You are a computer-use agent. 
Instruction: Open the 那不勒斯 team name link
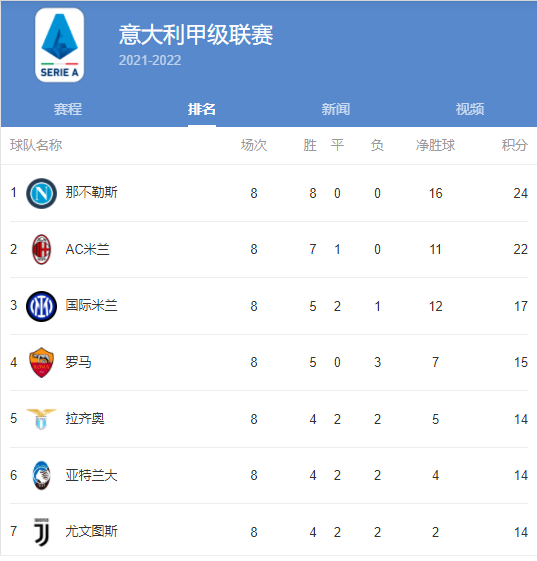(91, 192)
